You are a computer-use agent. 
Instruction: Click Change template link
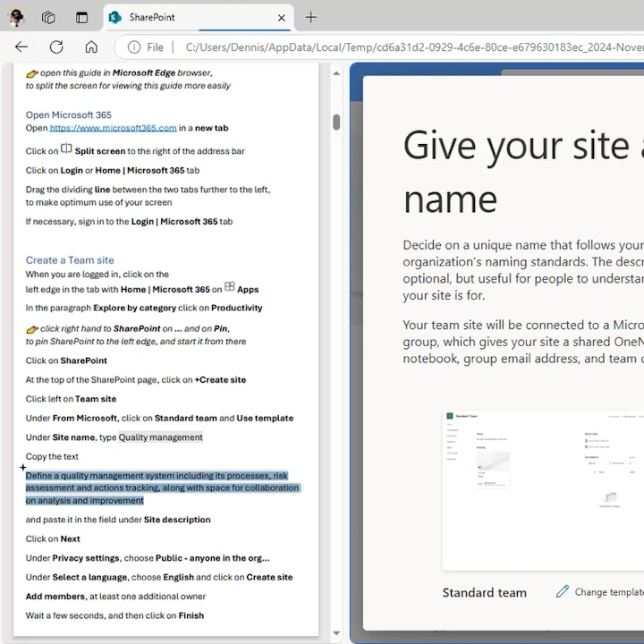(x=609, y=592)
